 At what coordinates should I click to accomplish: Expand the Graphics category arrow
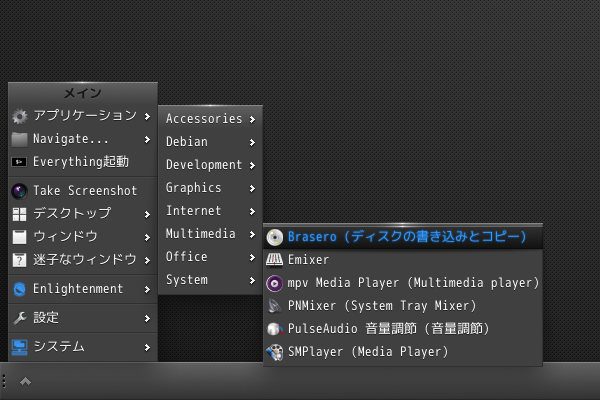pos(252,188)
